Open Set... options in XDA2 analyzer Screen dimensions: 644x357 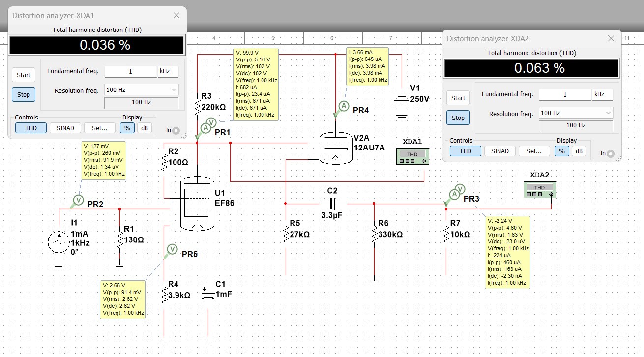tap(534, 151)
